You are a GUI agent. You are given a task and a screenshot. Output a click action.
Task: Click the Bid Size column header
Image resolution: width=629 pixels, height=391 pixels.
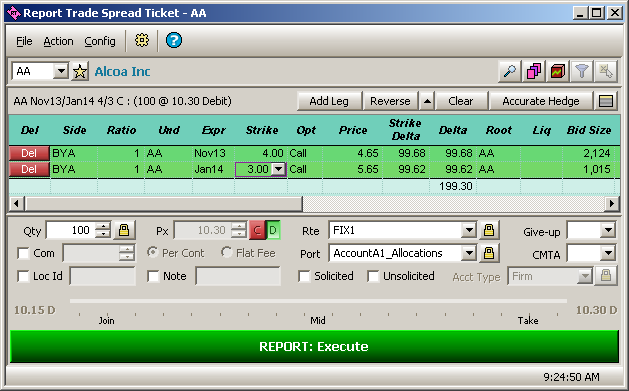(589, 130)
